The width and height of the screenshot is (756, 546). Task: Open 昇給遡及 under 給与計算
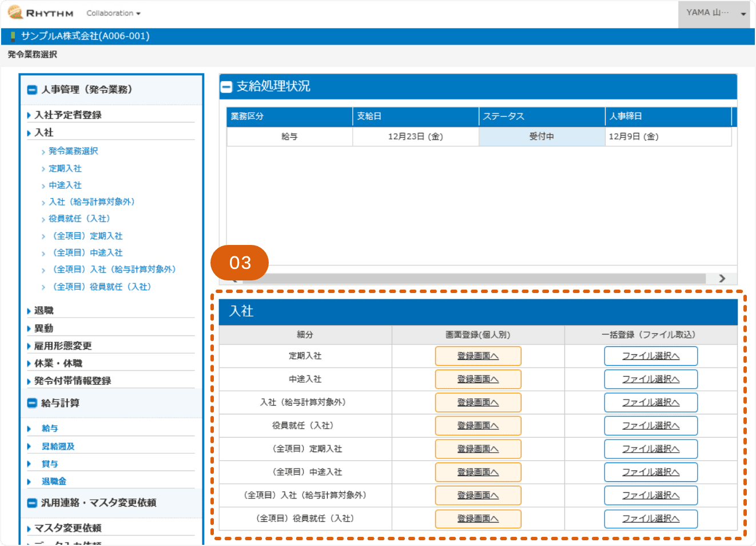(x=58, y=446)
